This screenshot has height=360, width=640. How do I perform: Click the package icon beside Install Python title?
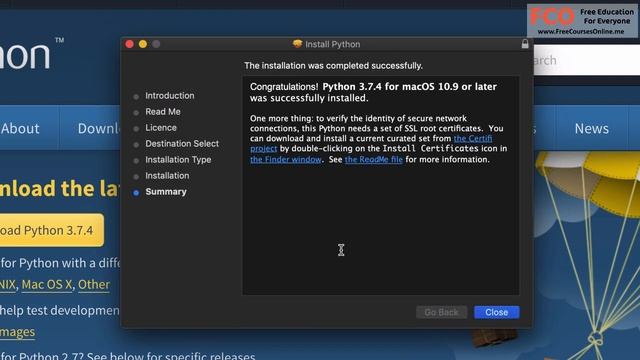[298, 44]
